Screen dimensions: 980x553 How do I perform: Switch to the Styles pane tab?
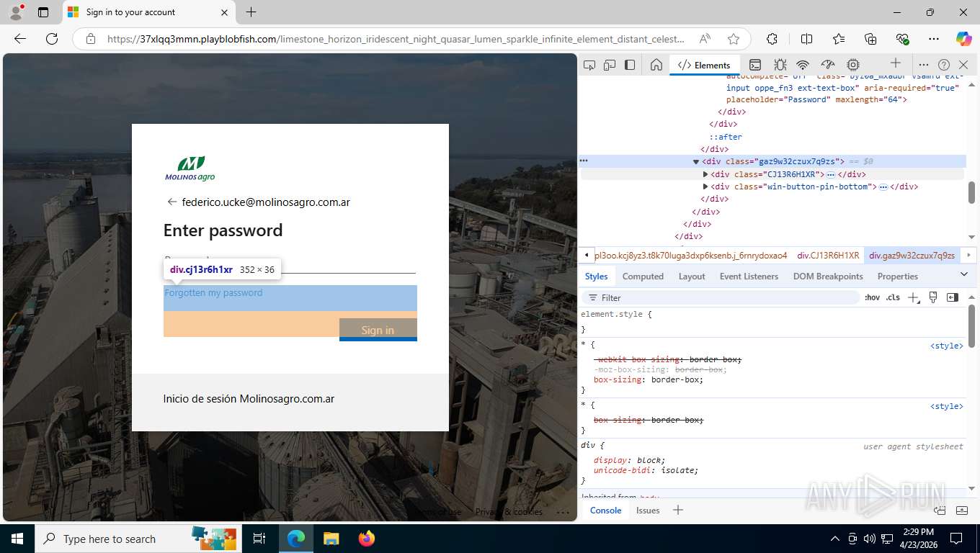(596, 276)
